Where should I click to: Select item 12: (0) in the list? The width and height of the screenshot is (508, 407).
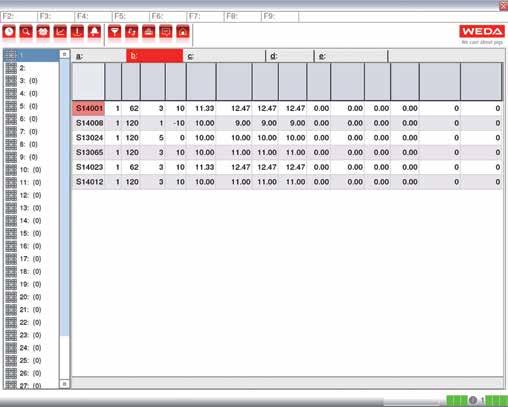30,195
